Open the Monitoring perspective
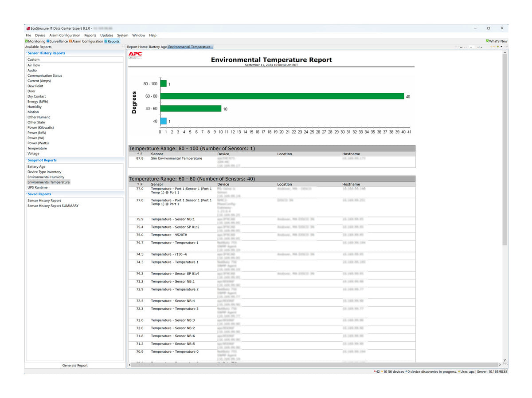 (35, 41)
